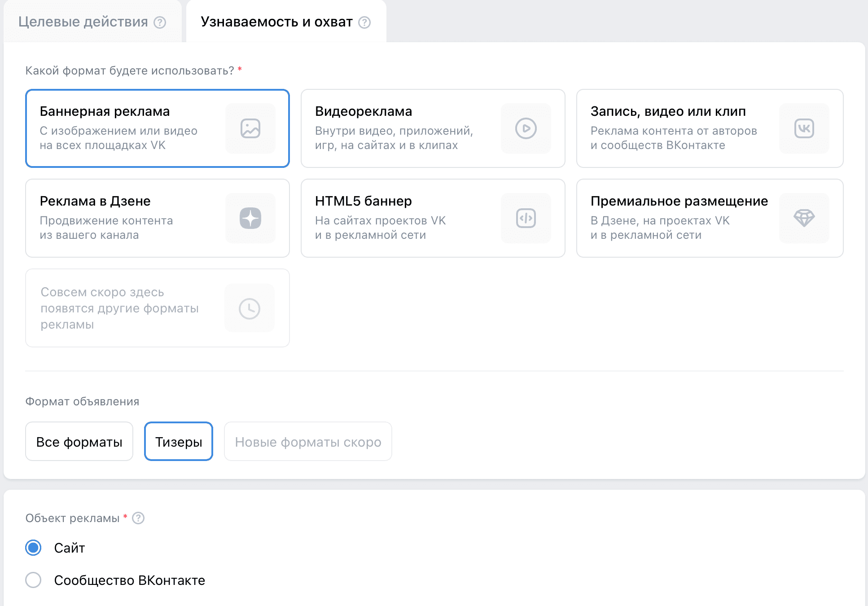Click the diamond icon in Премиальное размещение

point(804,218)
